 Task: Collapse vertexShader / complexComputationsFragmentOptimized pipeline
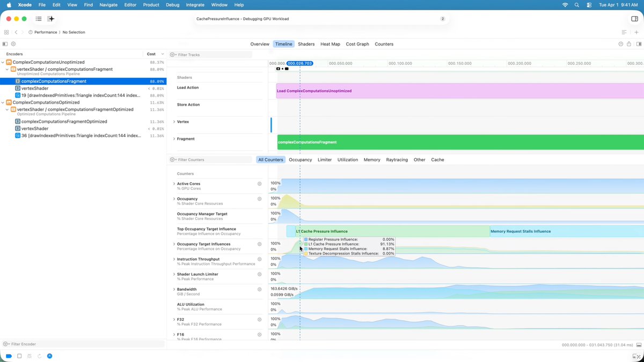click(7, 109)
